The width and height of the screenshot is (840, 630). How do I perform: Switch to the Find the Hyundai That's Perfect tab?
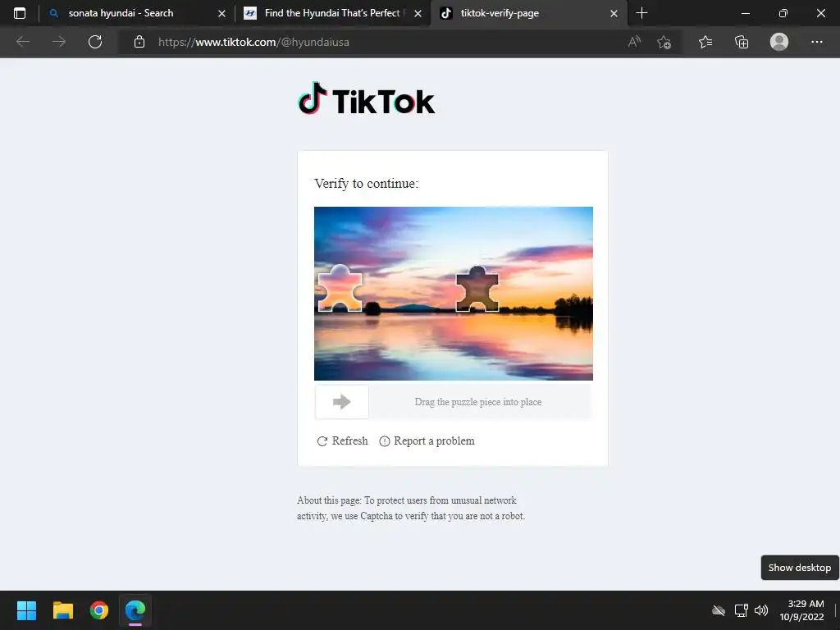coord(332,13)
